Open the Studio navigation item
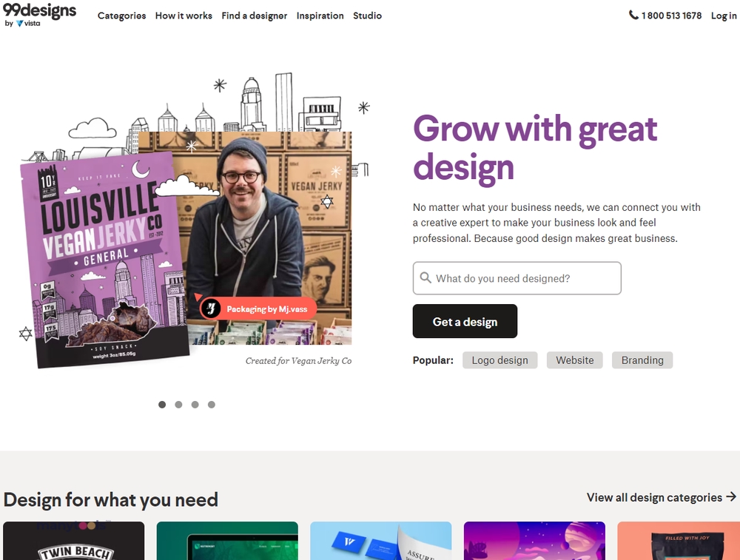740x560 pixels. [367, 16]
